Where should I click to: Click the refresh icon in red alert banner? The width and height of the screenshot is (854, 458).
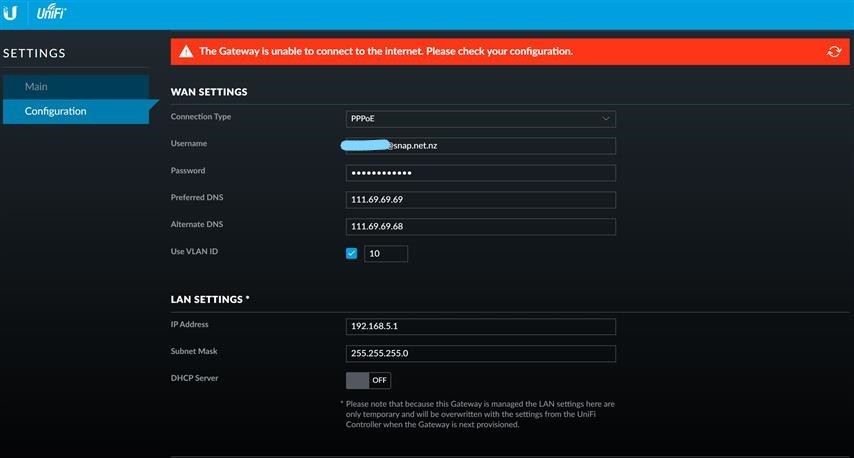(834, 51)
